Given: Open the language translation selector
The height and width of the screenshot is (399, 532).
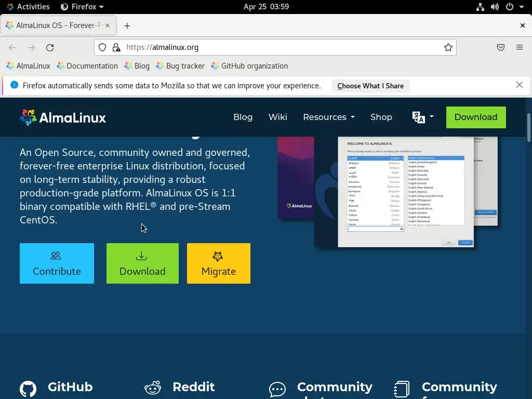Looking at the screenshot, I should tap(423, 117).
